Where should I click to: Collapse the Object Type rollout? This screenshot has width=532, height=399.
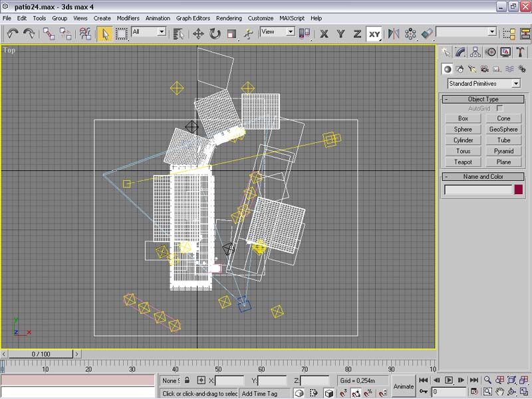(483, 99)
